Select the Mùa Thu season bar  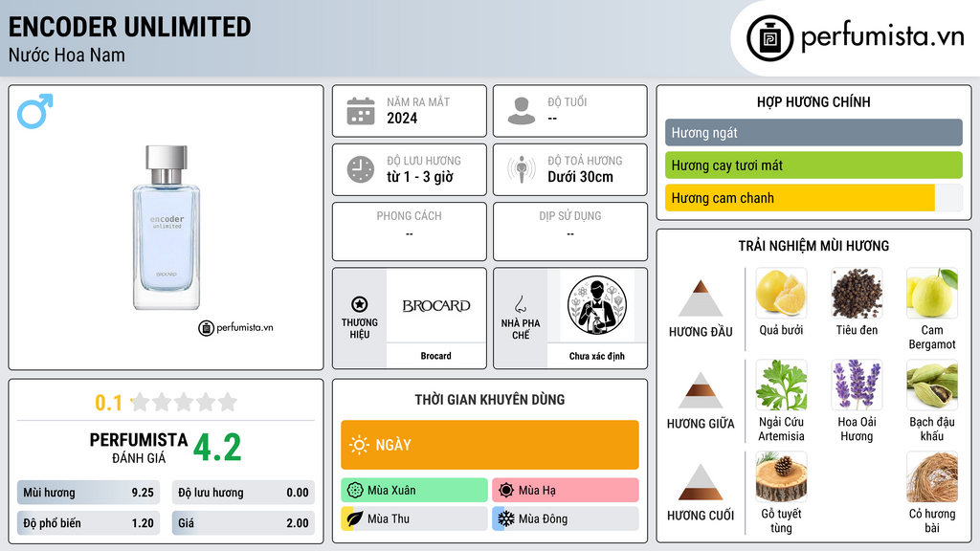coord(414,518)
